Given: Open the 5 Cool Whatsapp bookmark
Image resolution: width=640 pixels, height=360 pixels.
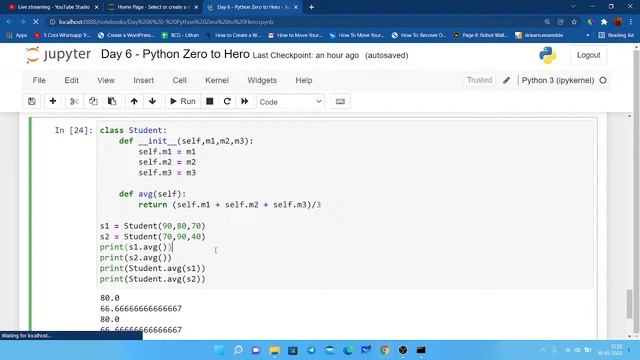Looking at the screenshot, I should point(62,36).
